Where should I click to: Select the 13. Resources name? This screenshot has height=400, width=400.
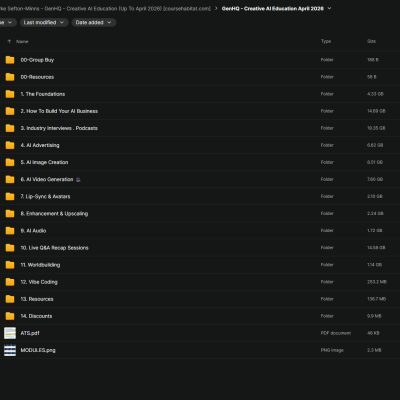pos(37,299)
